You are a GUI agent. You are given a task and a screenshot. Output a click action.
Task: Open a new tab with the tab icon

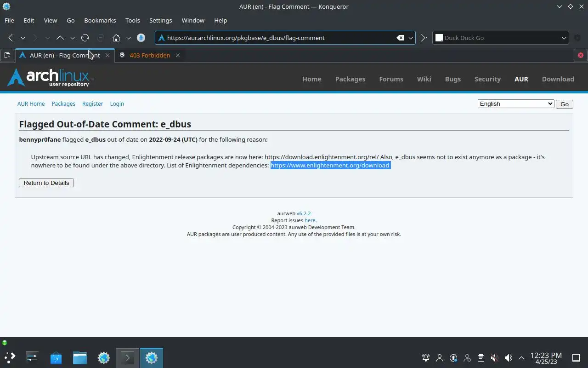[x=7, y=55]
